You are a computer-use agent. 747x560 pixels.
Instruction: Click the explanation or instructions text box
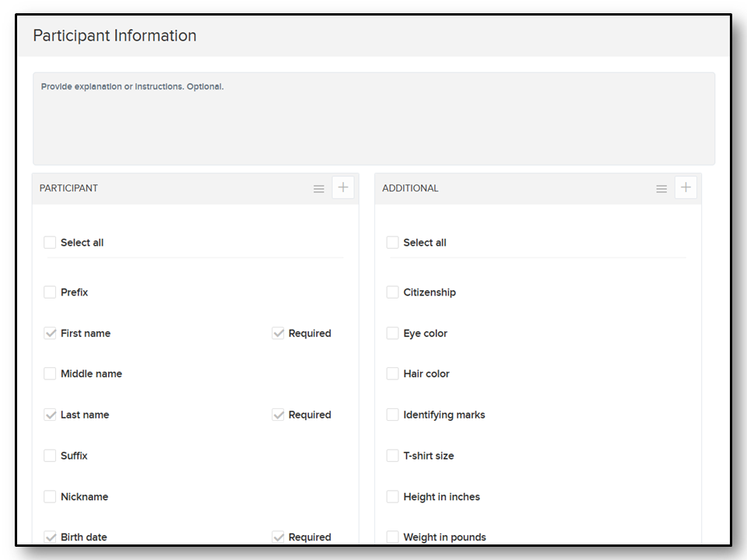coord(373,118)
